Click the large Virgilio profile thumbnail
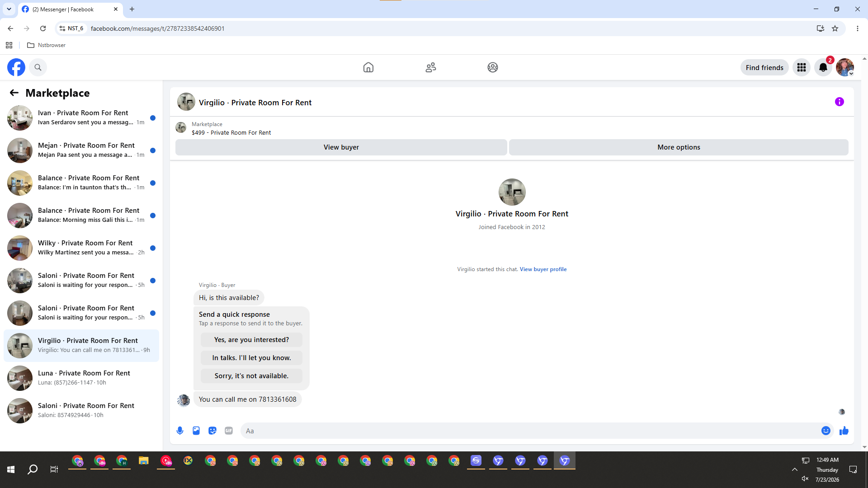The width and height of the screenshot is (868, 488). click(512, 192)
